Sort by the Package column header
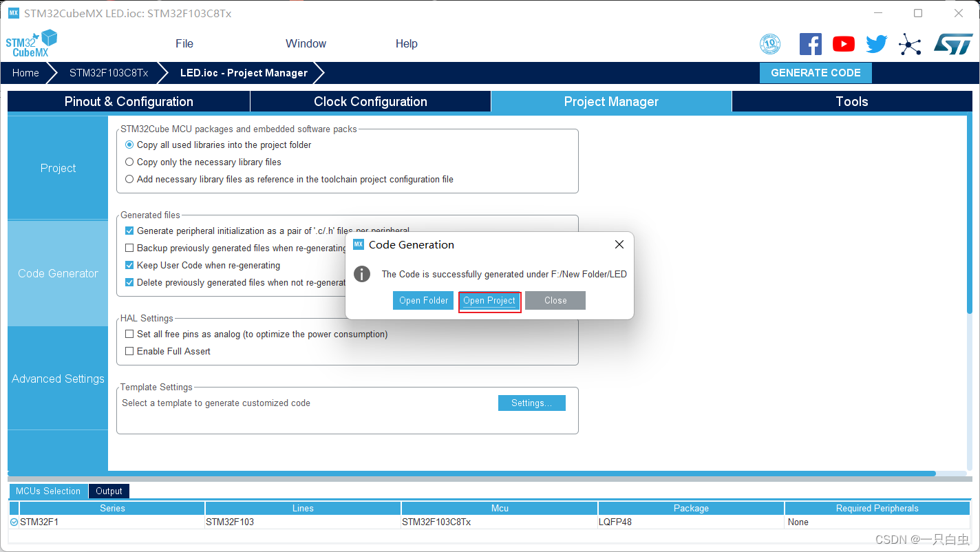 click(691, 509)
